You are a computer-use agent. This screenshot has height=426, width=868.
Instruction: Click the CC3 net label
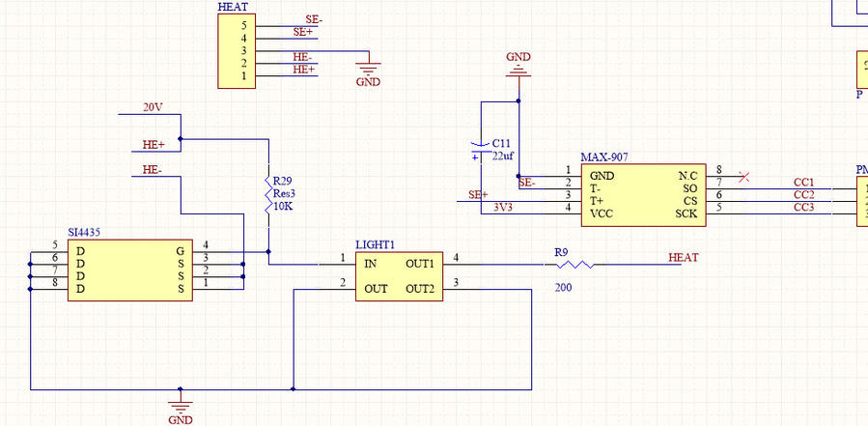tap(803, 208)
